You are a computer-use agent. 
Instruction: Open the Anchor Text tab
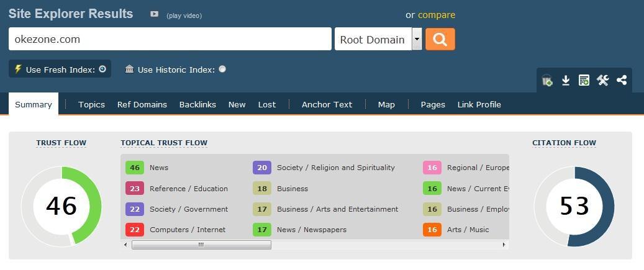coord(327,105)
